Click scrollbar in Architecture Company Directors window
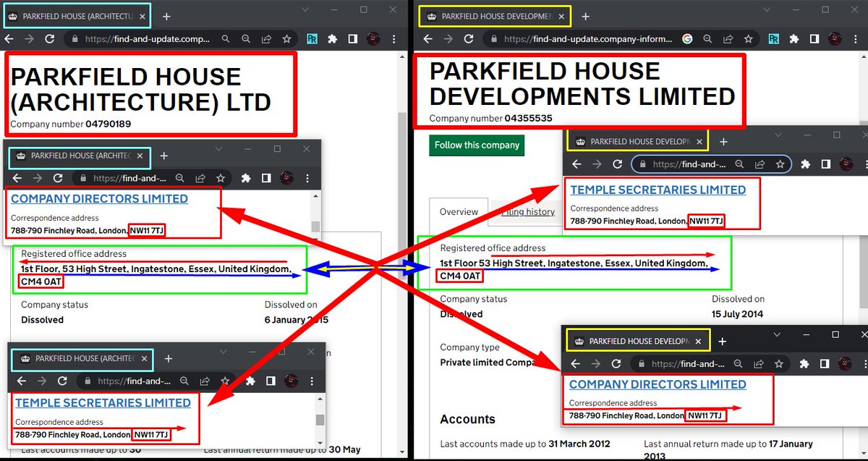 315,227
